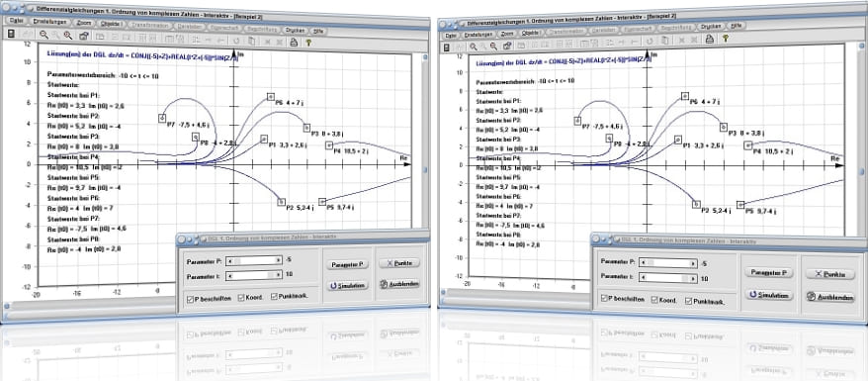This screenshot has width=868, height=381.
Task: Click 'P2 5,2-4 j' label in right plot
Action: coord(716,211)
